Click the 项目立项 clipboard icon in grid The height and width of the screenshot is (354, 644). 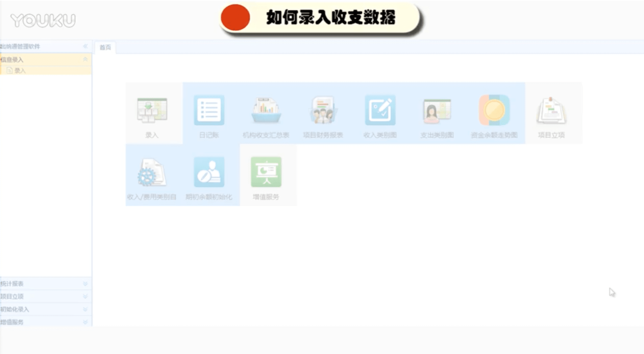[551, 110]
